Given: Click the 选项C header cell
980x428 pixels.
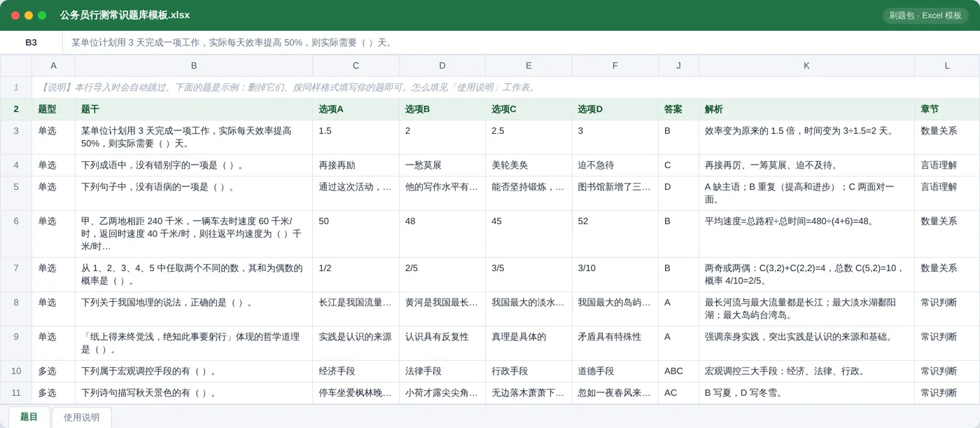Looking at the screenshot, I should pos(528,109).
